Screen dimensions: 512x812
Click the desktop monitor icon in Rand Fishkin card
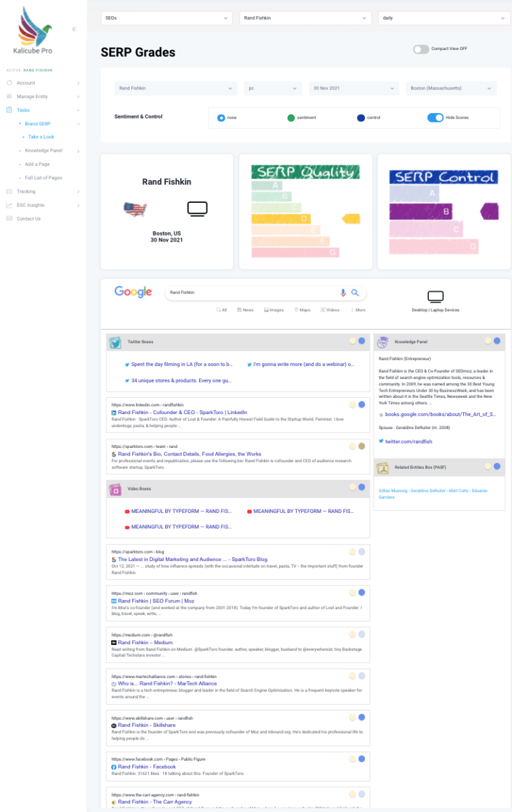click(197, 209)
